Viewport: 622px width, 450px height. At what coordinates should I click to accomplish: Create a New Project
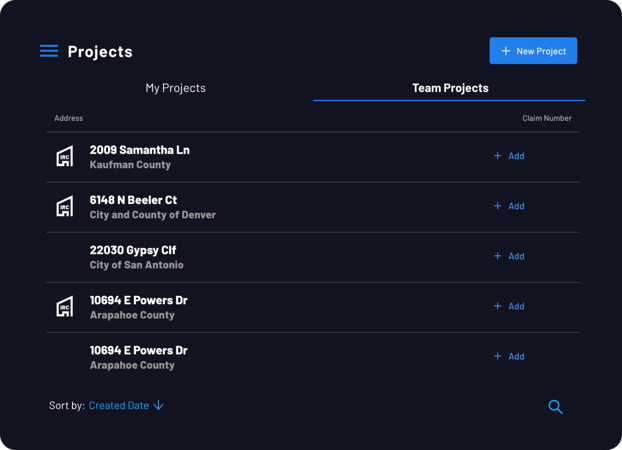(x=533, y=51)
